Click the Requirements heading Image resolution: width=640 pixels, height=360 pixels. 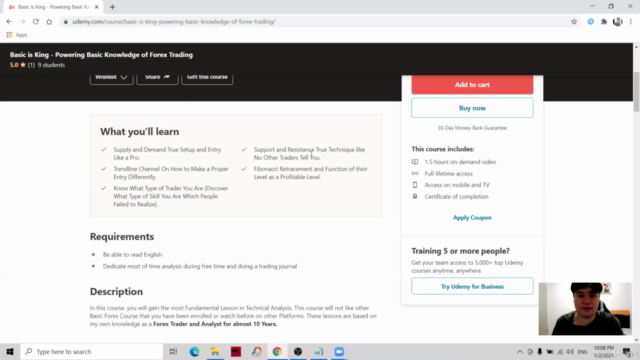click(x=122, y=237)
